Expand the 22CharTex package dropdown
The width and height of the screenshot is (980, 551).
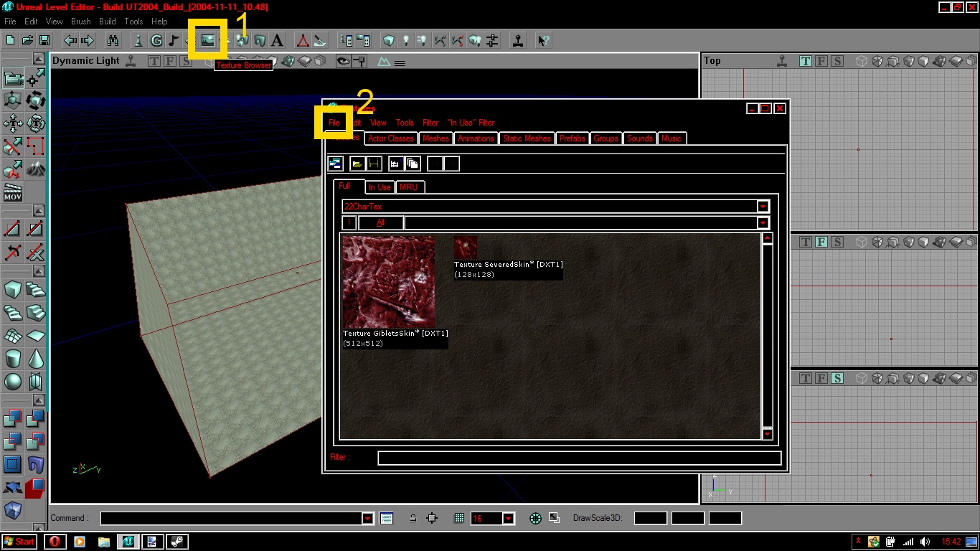763,207
